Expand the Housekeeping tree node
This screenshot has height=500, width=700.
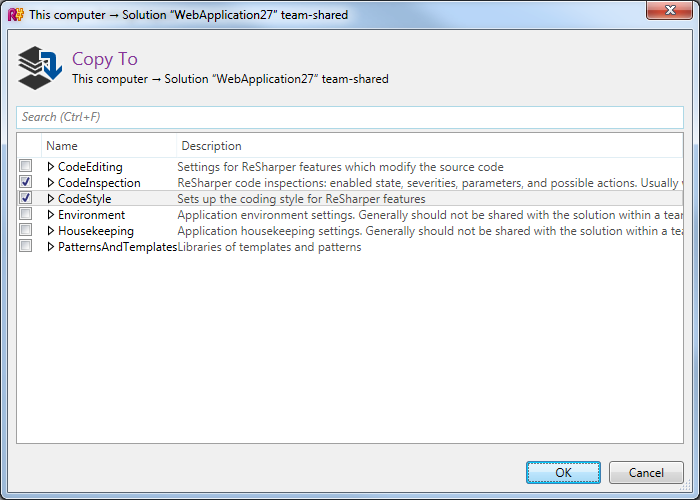coord(50,231)
